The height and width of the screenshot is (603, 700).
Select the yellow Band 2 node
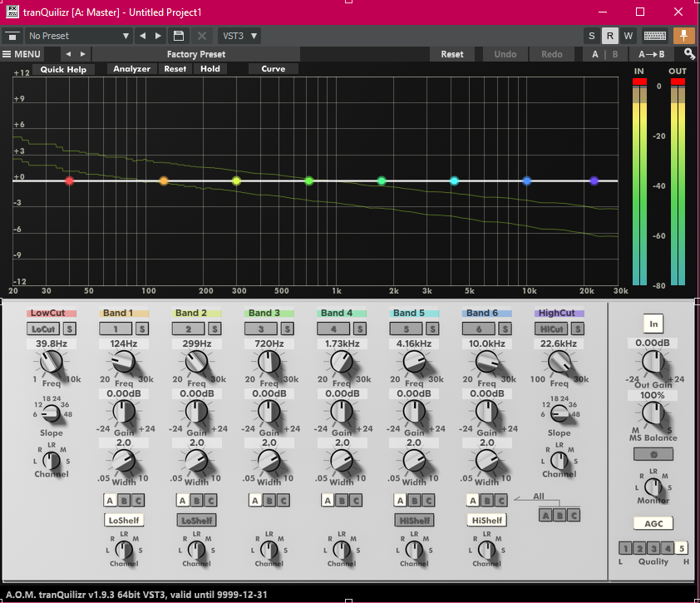click(x=237, y=181)
